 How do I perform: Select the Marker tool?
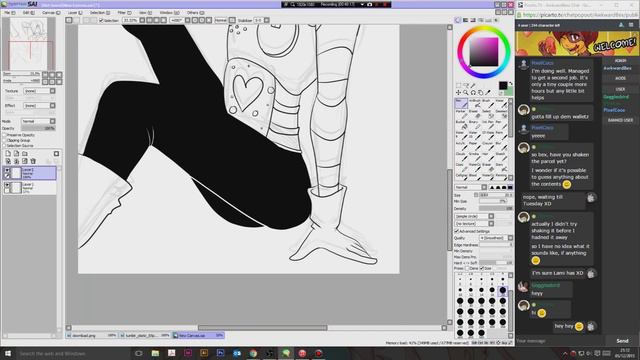point(461,114)
